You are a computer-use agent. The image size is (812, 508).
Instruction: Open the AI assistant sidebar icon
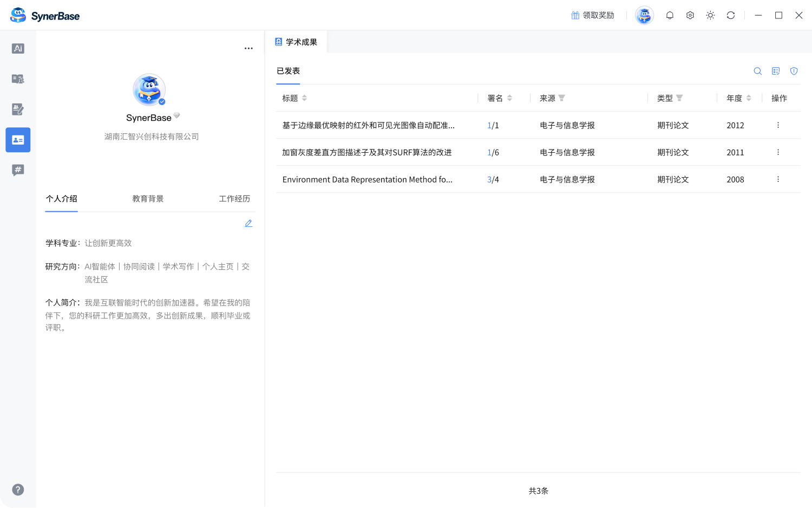coord(18,49)
